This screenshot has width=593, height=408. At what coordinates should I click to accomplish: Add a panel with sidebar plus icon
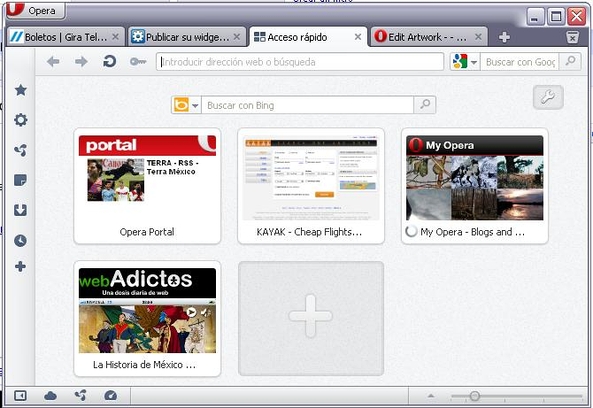[20, 267]
